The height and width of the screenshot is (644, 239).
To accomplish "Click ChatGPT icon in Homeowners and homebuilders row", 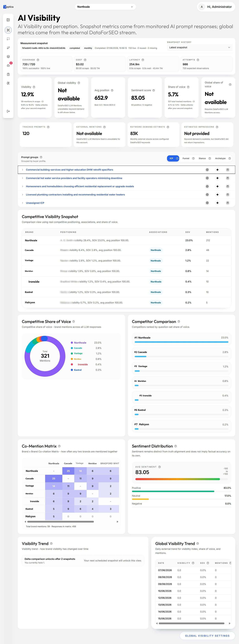I will coord(207,186).
